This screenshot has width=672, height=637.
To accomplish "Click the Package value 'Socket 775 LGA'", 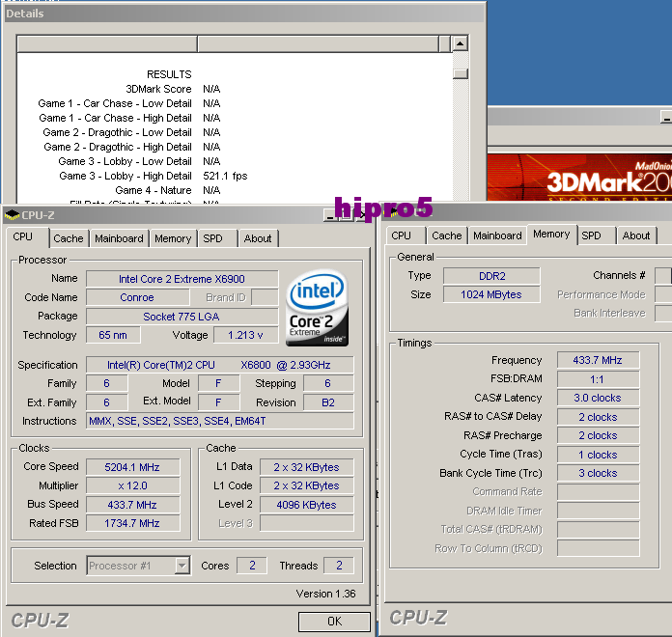I will click(x=182, y=317).
